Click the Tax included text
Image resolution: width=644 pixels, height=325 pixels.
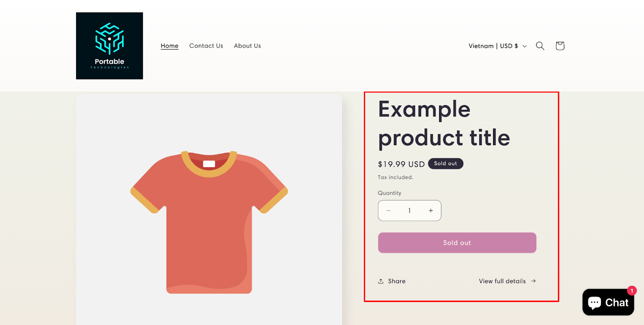395,177
